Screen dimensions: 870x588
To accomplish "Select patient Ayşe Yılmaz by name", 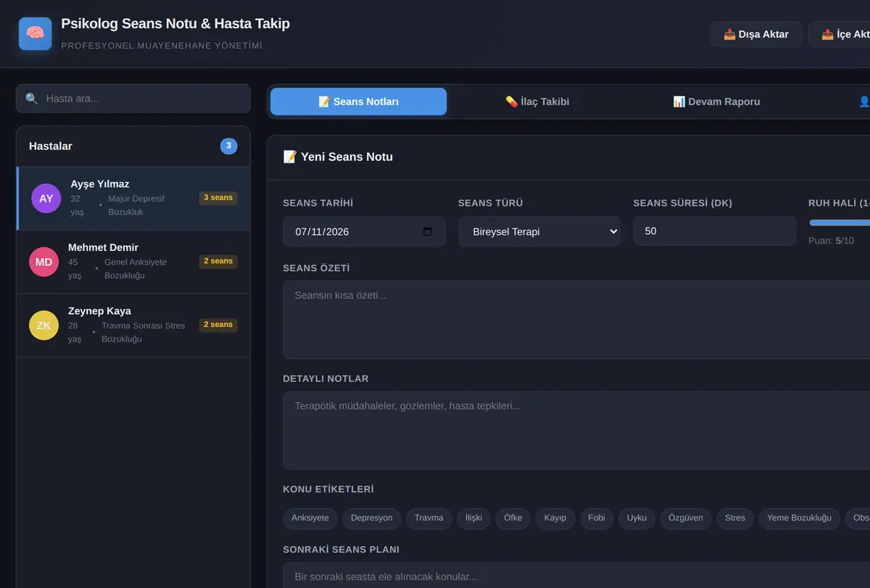I will 100,184.
